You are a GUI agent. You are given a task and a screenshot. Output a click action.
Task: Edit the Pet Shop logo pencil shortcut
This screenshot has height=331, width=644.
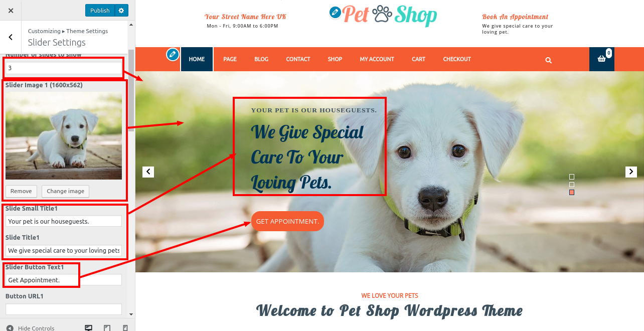[x=335, y=13]
